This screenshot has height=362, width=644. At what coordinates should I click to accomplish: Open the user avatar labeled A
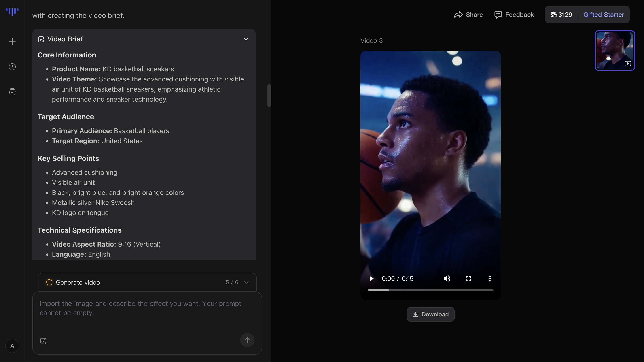pos(12,346)
